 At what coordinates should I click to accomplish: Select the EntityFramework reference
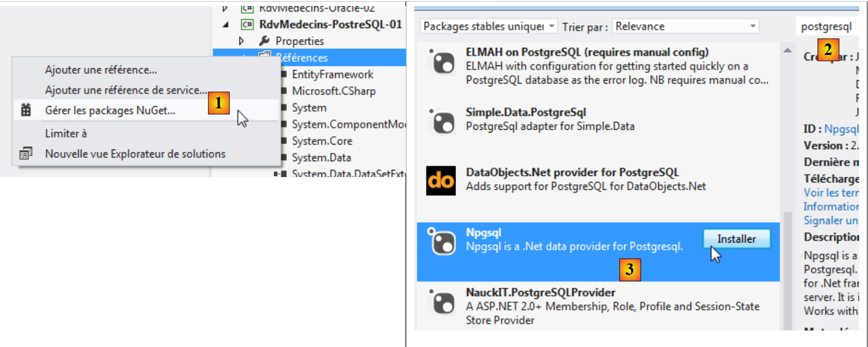tap(332, 74)
